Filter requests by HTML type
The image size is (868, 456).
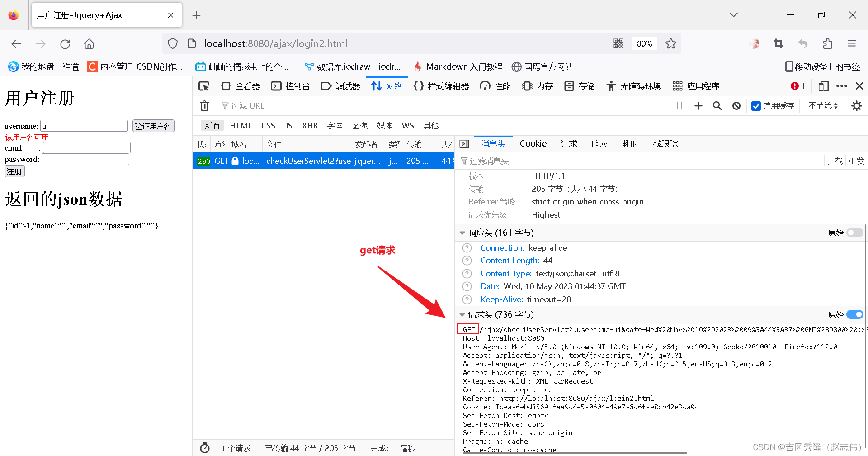[x=241, y=126]
